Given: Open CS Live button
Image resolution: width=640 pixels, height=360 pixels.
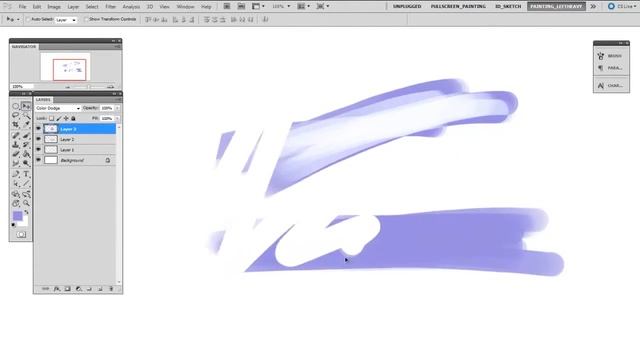Looking at the screenshot, I should [621, 7].
